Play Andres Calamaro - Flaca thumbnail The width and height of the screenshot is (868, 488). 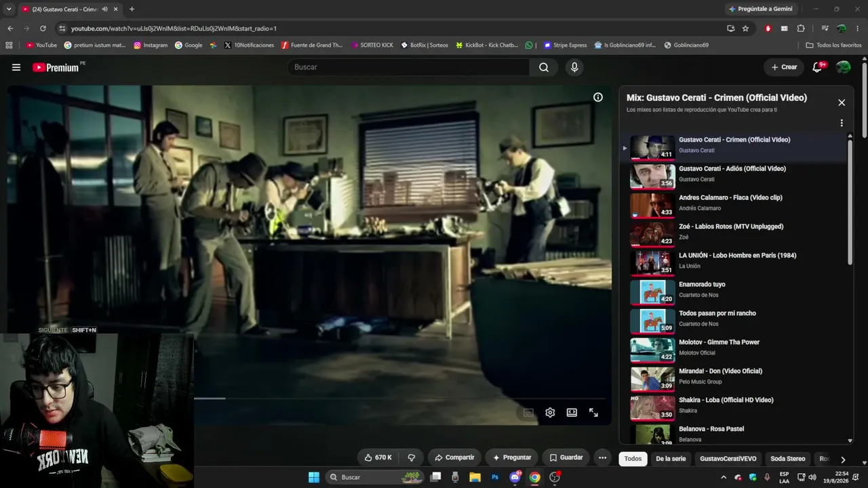tap(652, 205)
